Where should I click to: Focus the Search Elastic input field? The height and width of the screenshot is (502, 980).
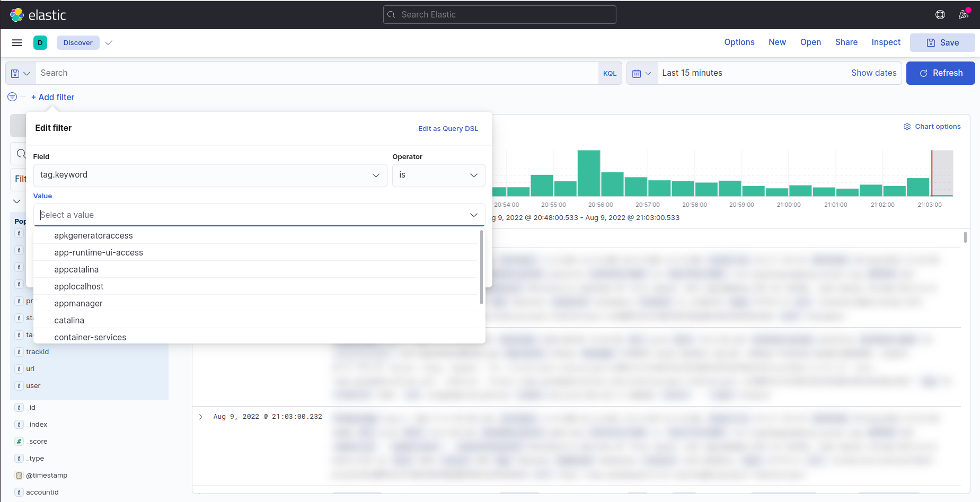point(499,15)
